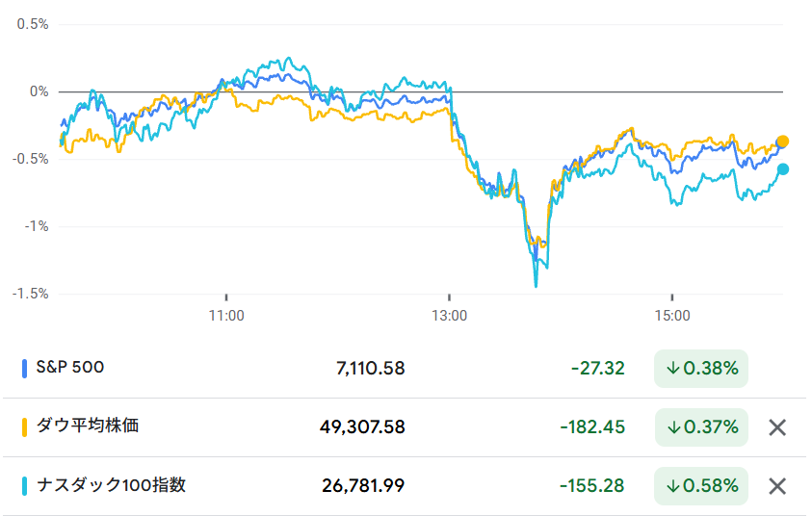Open the ナスダック100指数 index name
This screenshot has height=516, width=812.
click(x=110, y=484)
